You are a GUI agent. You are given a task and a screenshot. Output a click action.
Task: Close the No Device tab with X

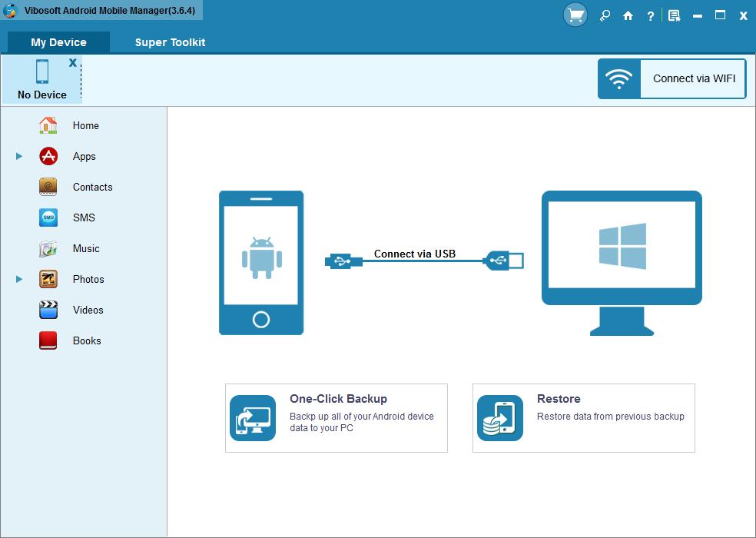tap(73, 63)
